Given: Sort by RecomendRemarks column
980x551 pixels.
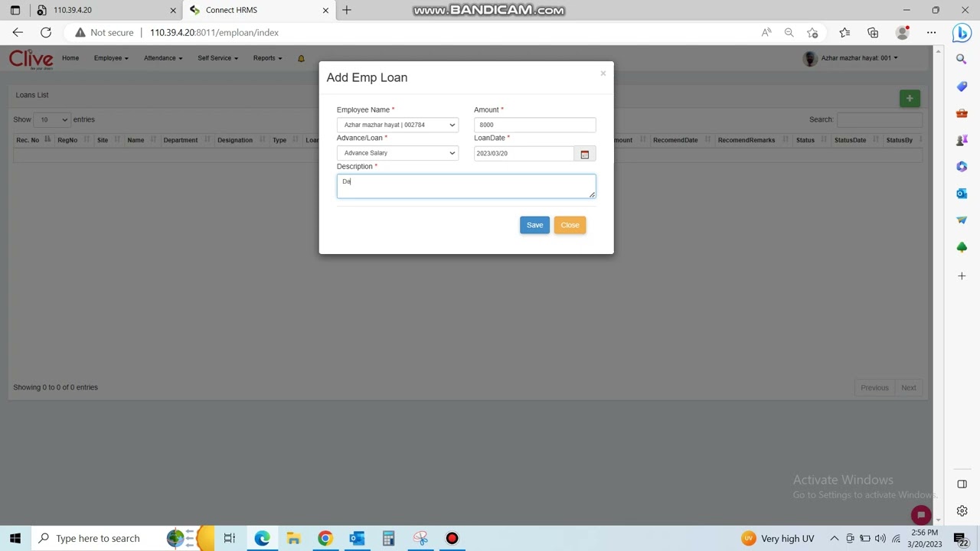Looking at the screenshot, I should click(x=753, y=140).
